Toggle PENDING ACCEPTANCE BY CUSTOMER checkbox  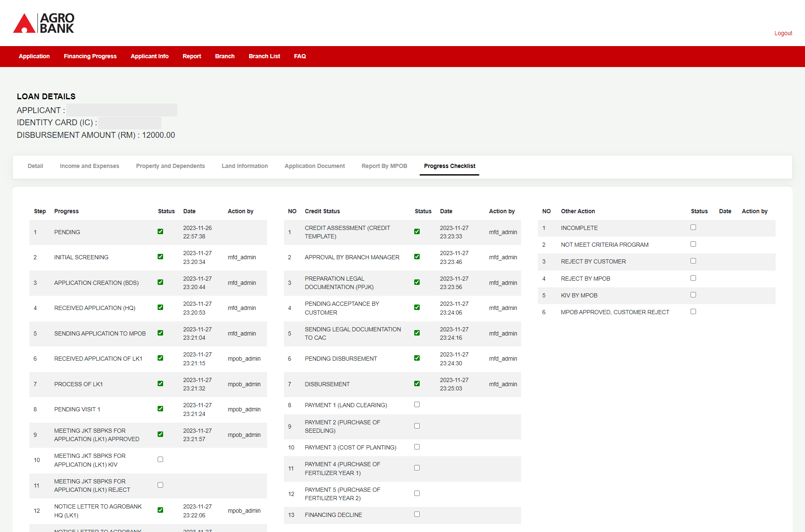417,307
